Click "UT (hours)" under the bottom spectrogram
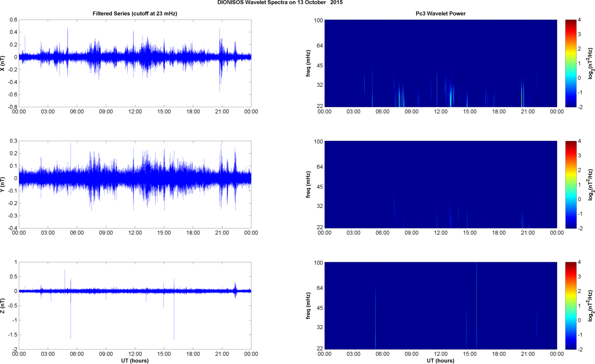595x364 pixels. 440,360
